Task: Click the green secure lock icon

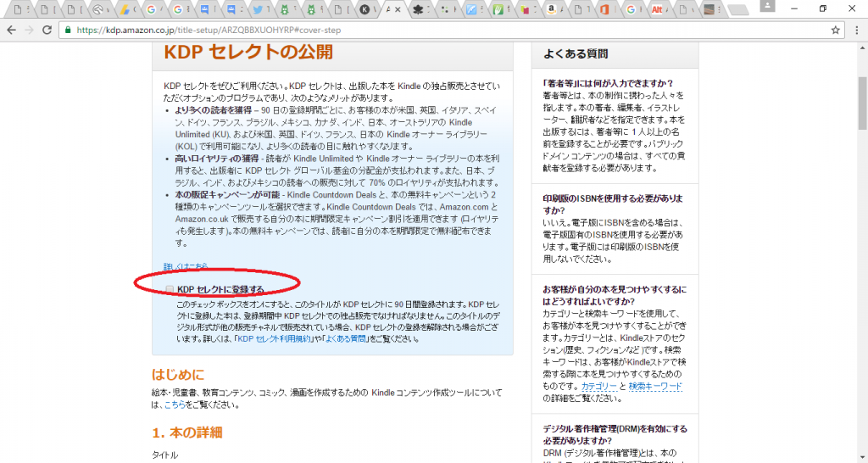Action: (x=68, y=31)
